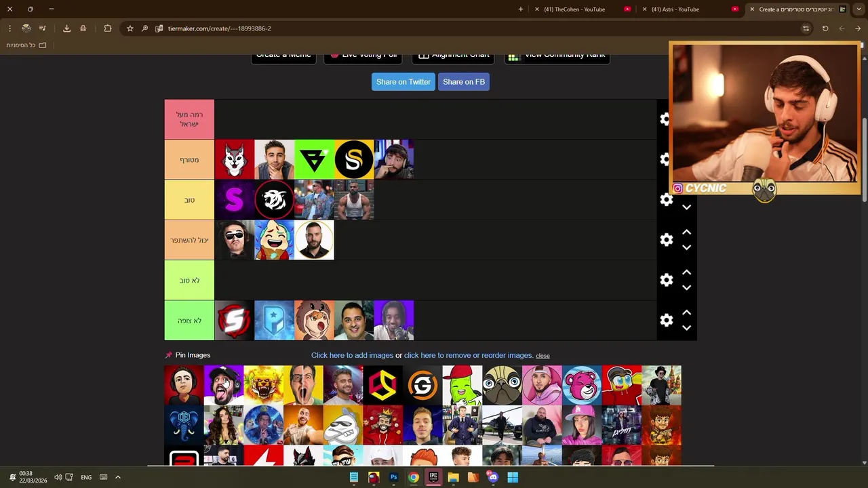Open the volume icon in system tray

click(58, 477)
